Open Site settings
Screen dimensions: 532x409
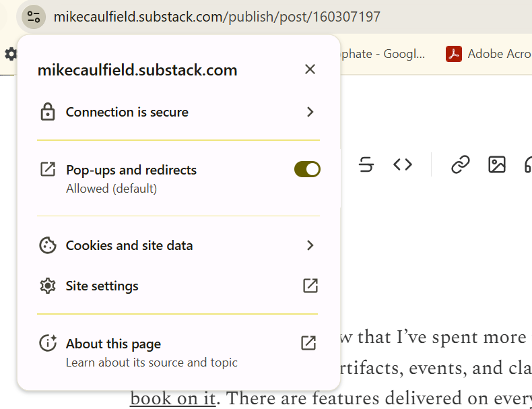[178, 286]
